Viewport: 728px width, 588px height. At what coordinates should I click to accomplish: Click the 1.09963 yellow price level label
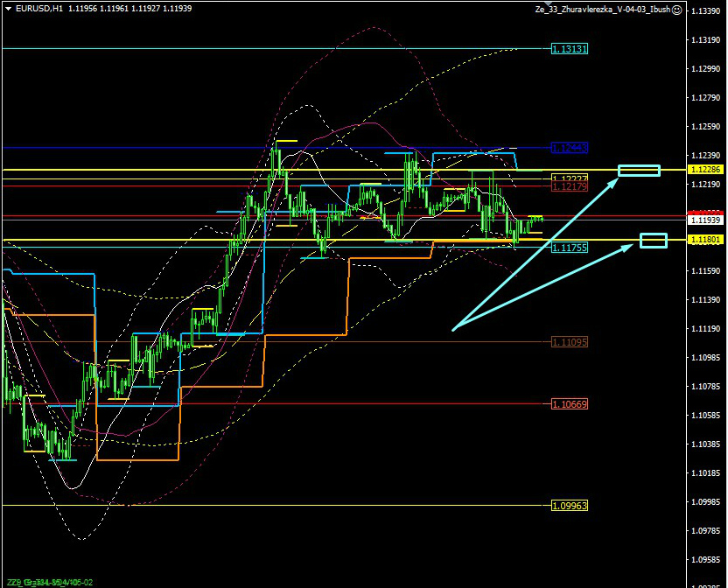569,506
